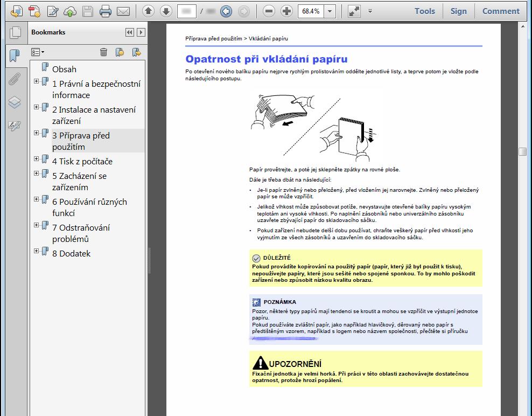Select bookmark '4 Tisk z počítače'
Viewport: 532px width, 416px height.
point(82,161)
